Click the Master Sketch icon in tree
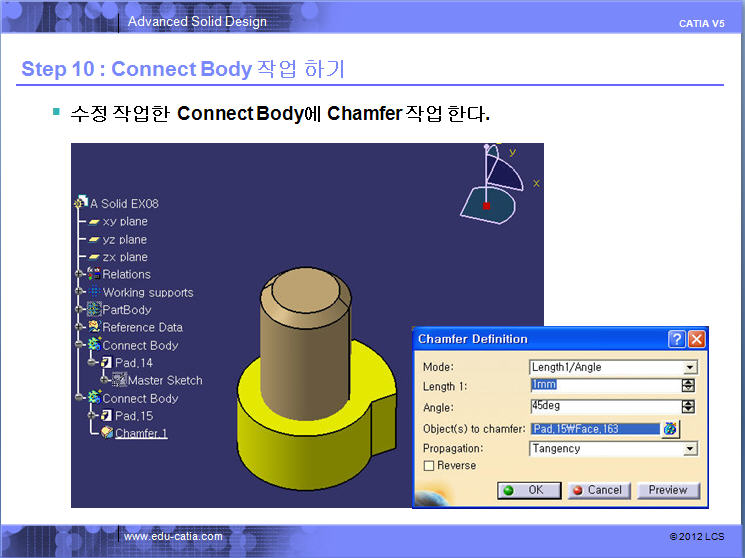 coord(118,380)
